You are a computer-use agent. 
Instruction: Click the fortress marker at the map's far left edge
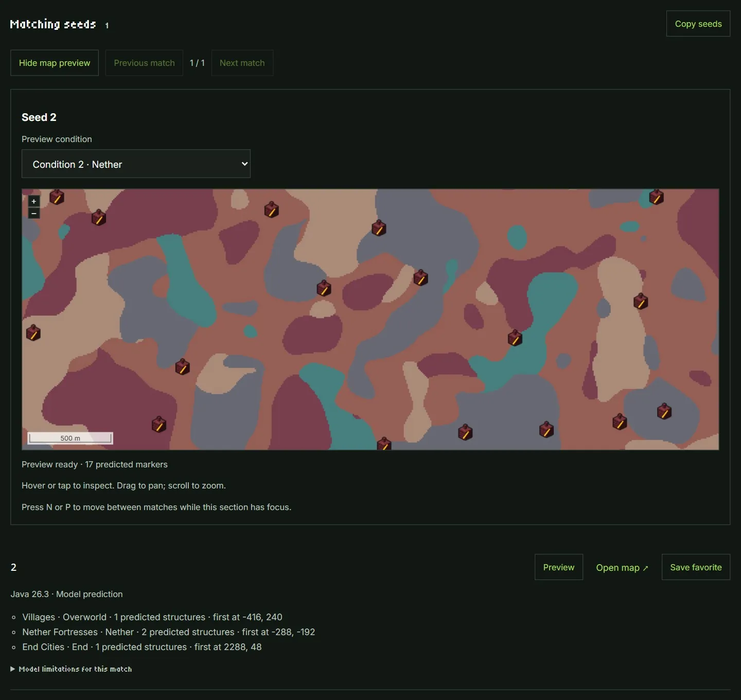coord(33,332)
